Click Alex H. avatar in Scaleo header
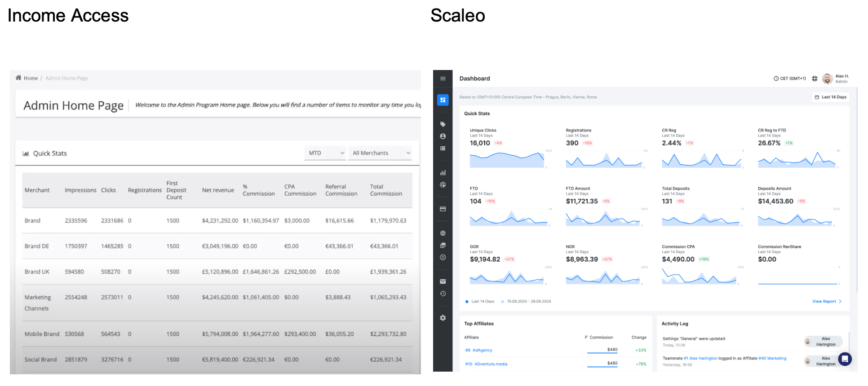This screenshot has height=386, width=868. click(x=827, y=79)
